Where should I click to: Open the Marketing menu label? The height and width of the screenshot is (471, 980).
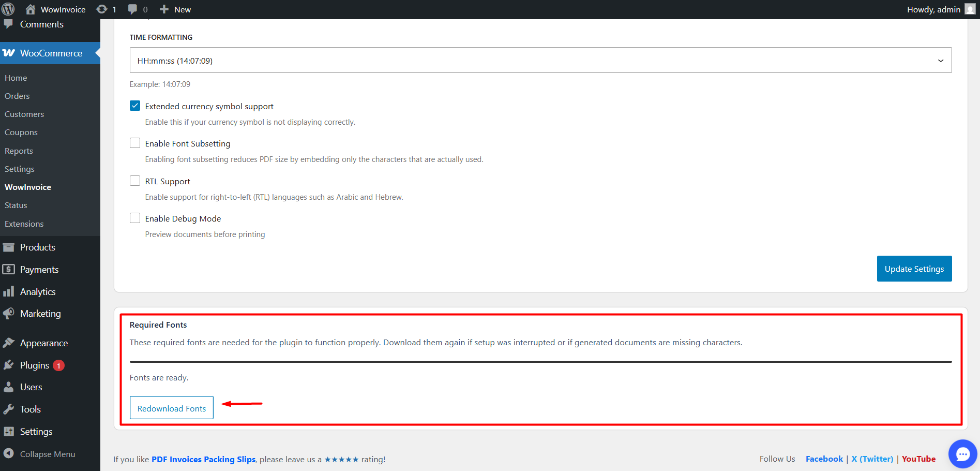point(40,314)
